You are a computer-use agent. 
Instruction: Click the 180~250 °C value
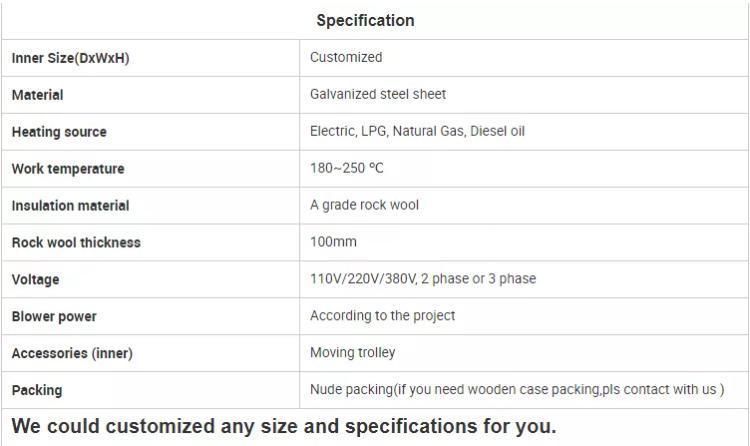(x=346, y=168)
